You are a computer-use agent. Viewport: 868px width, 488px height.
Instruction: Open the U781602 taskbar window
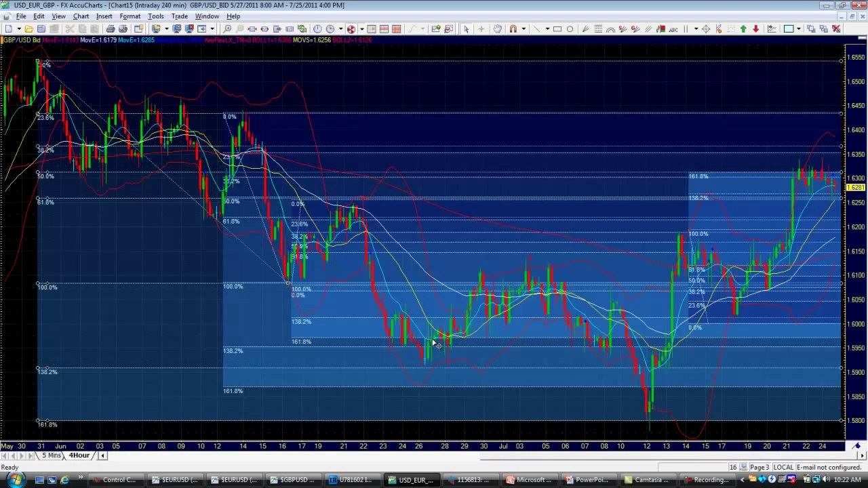click(351, 480)
